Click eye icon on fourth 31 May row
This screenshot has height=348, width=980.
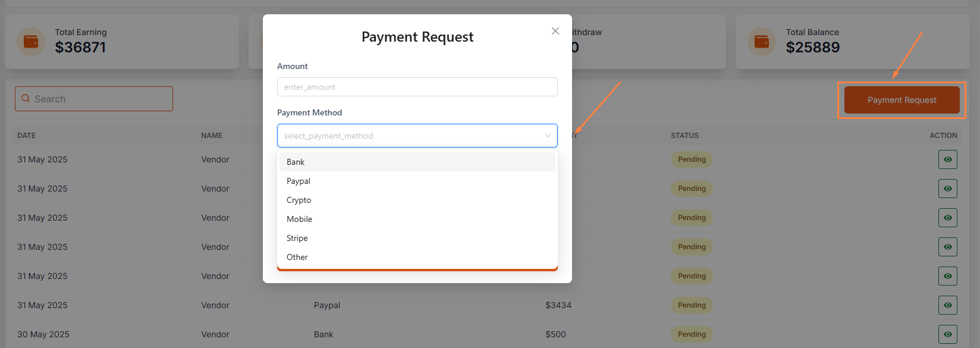pos(947,247)
